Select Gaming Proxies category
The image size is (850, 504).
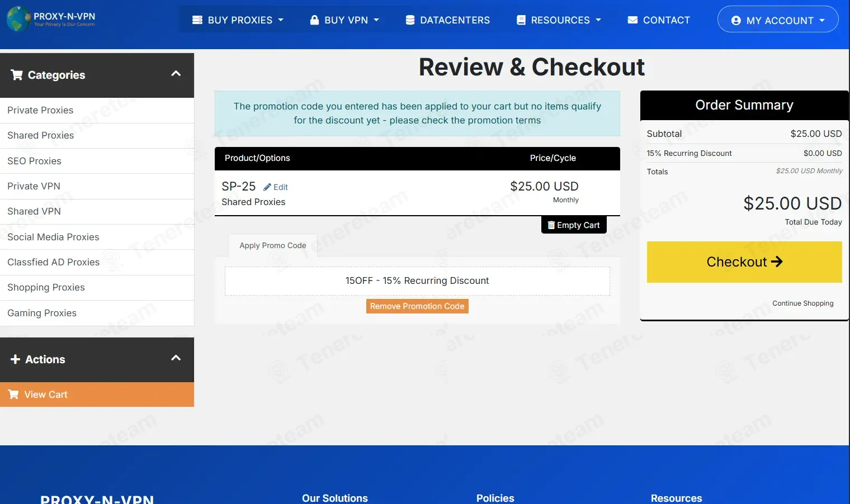[x=97, y=313]
